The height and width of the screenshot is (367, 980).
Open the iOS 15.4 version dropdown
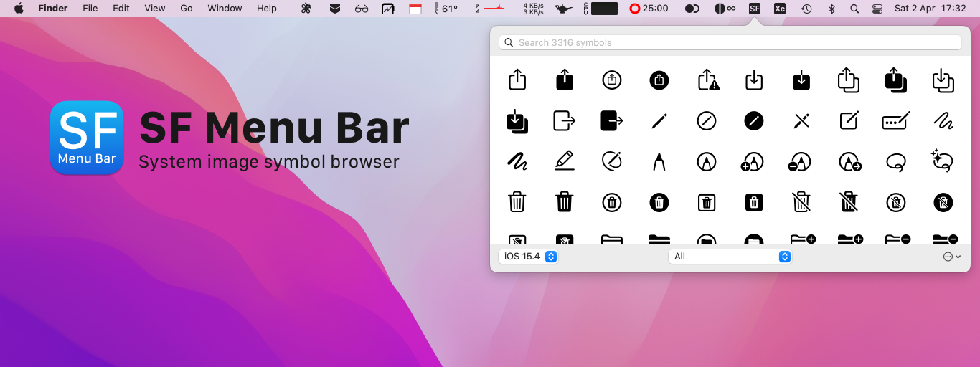tap(528, 257)
